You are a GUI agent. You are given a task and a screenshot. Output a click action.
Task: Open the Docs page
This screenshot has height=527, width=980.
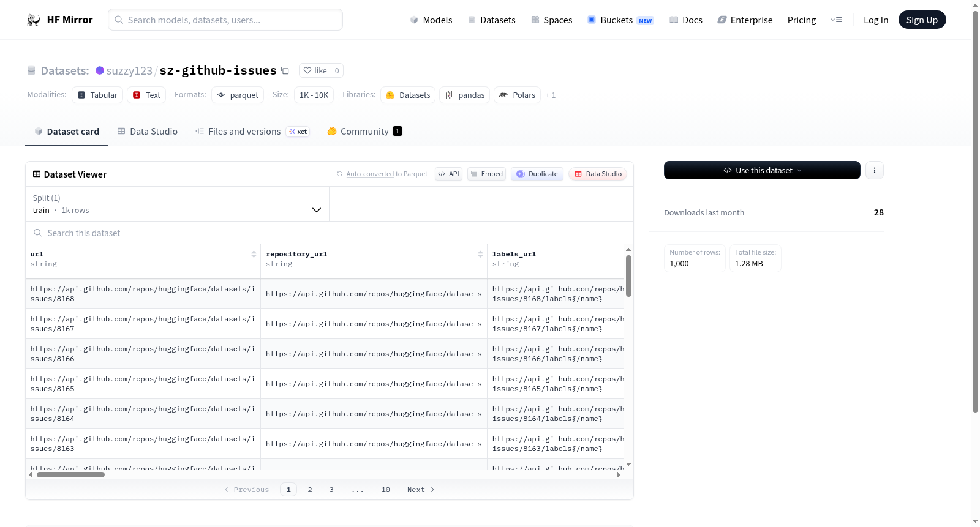tap(686, 20)
